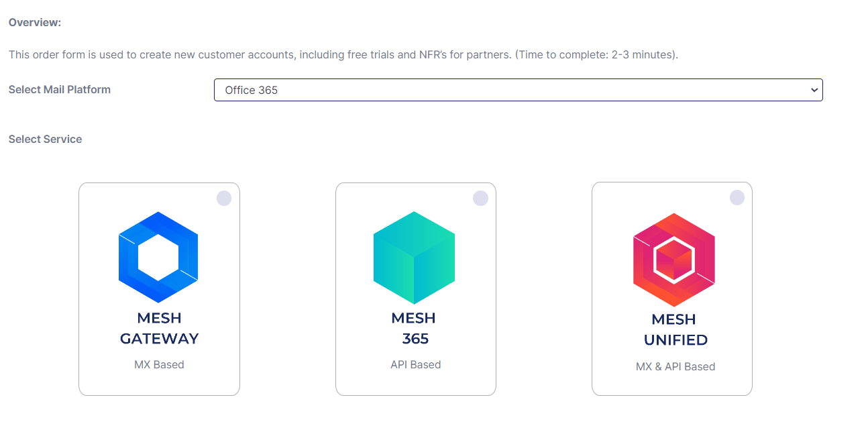Click the Time to complete note

pyautogui.click(x=596, y=54)
